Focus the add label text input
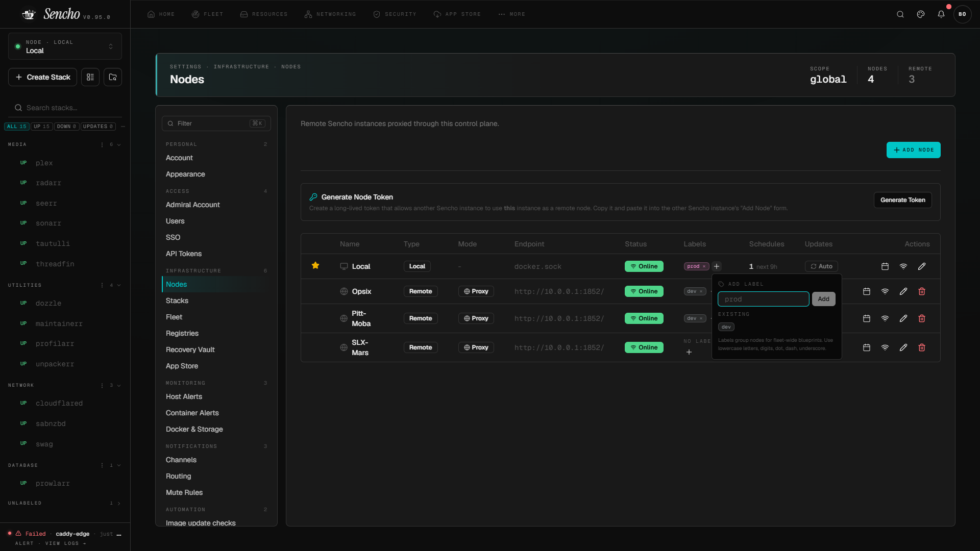980x551 pixels. coord(763,299)
